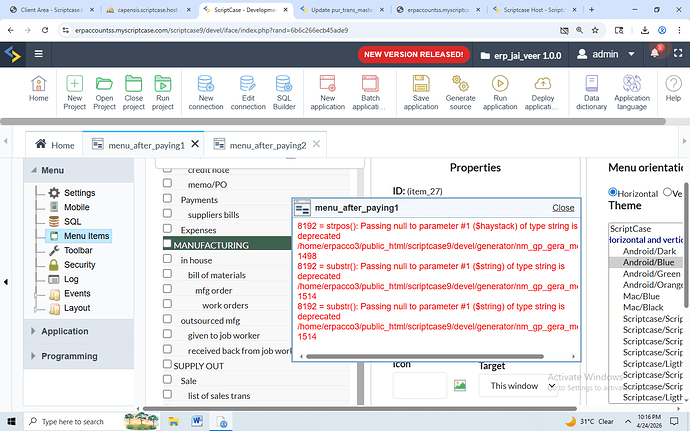
Task: Select the Horizontal orientation radio button
Action: 614,193
